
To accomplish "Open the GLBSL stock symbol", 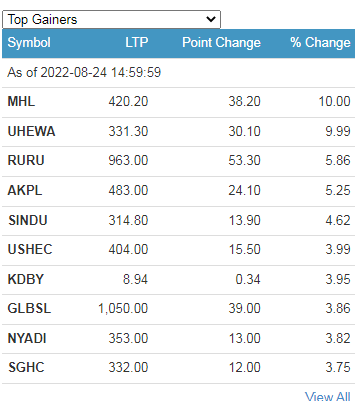I will point(29,308).
